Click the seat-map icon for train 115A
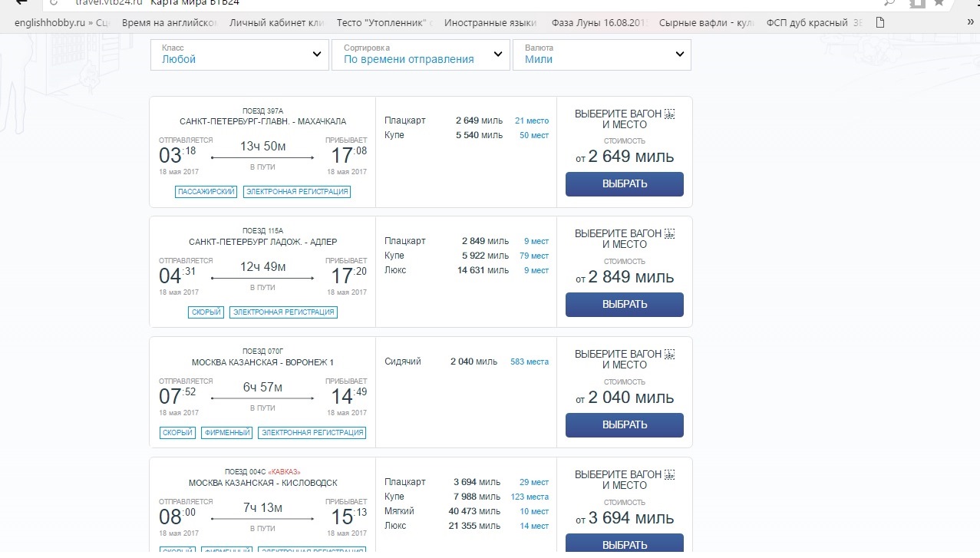980x558 pixels. pos(669,233)
